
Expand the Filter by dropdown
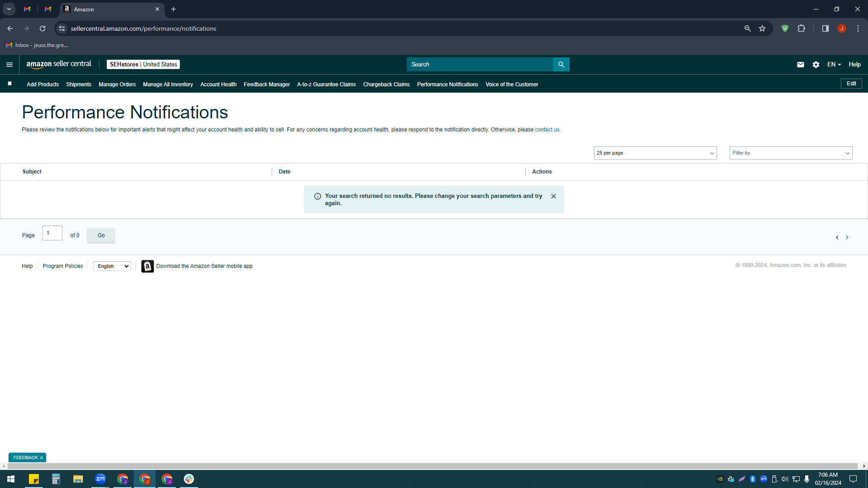pos(791,153)
